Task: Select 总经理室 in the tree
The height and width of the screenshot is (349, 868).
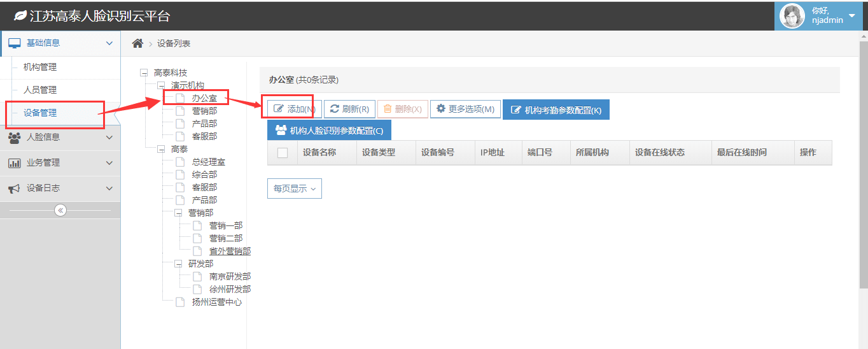Action: 209,162
